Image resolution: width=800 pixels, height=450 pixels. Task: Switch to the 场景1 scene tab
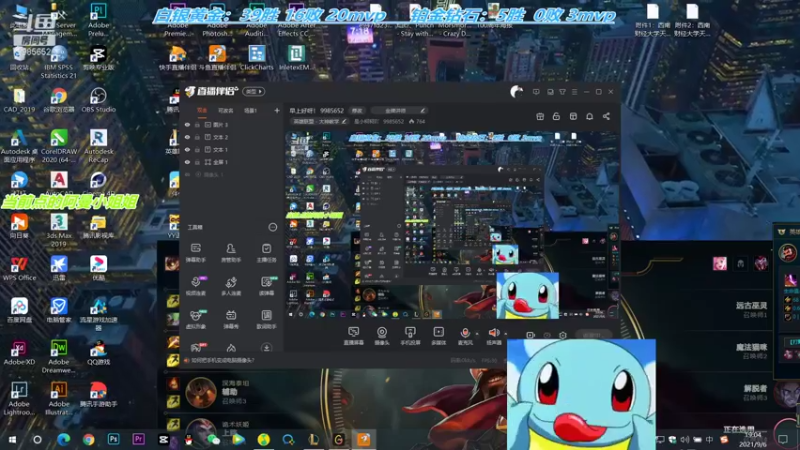click(x=250, y=110)
